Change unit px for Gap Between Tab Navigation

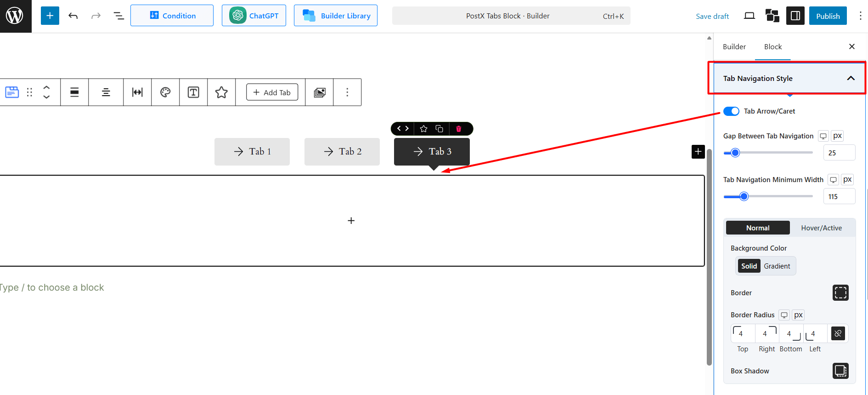coord(838,136)
